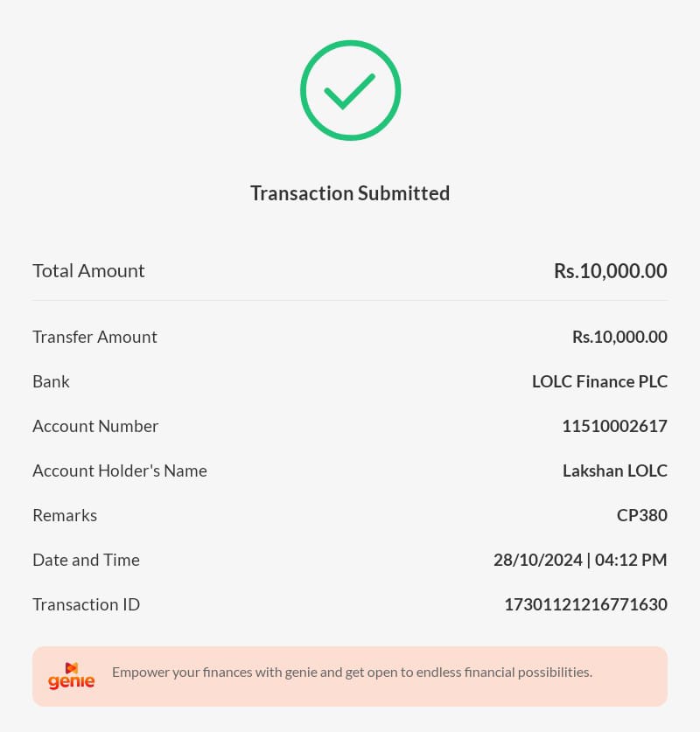Click the Remarks label
The image size is (700, 732).
click(x=65, y=516)
